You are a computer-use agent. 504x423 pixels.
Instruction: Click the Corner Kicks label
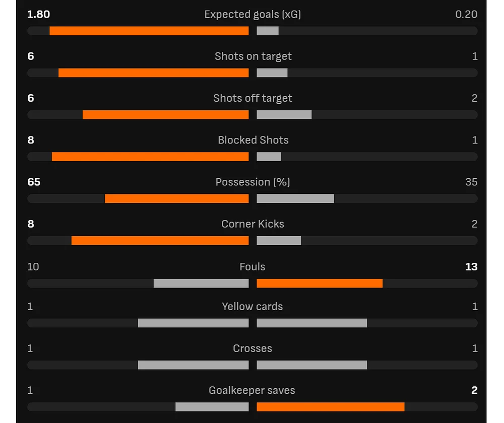click(253, 224)
